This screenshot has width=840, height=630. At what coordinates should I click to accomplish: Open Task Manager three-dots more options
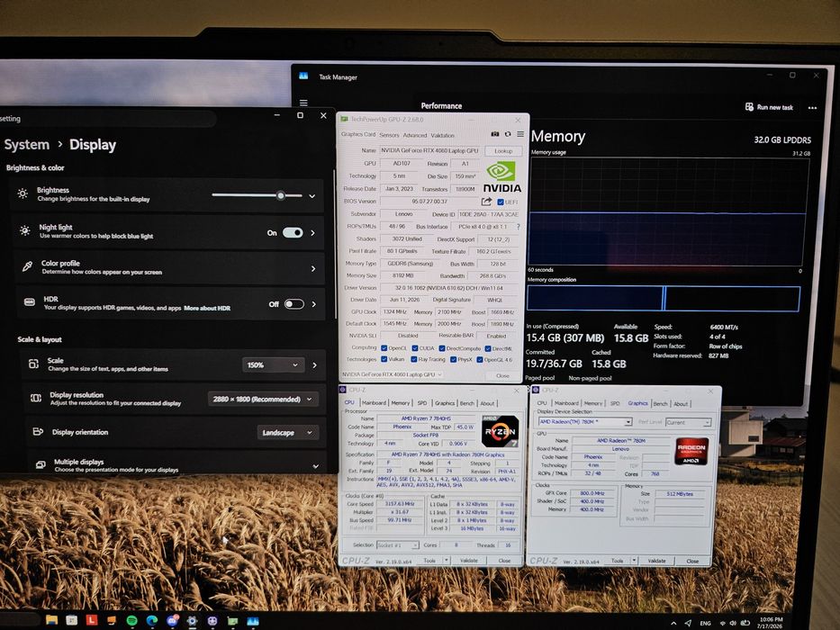click(812, 108)
